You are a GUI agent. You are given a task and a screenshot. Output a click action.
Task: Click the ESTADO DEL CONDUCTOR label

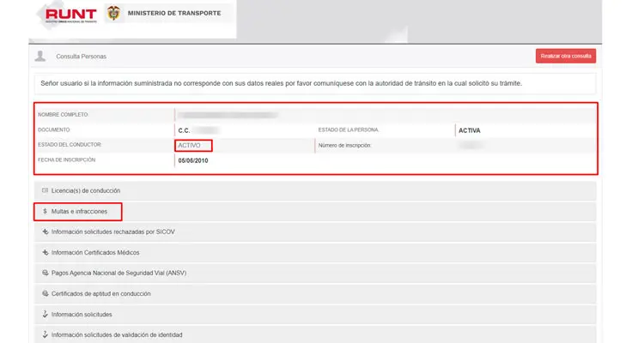[x=70, y=145]
